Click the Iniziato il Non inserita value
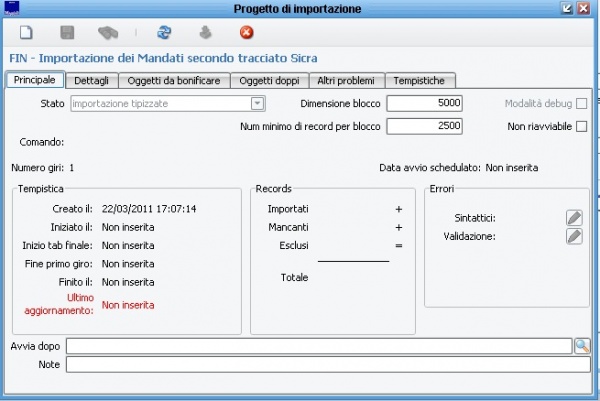Viewport: 600px width, 401px height. point(128,227)
